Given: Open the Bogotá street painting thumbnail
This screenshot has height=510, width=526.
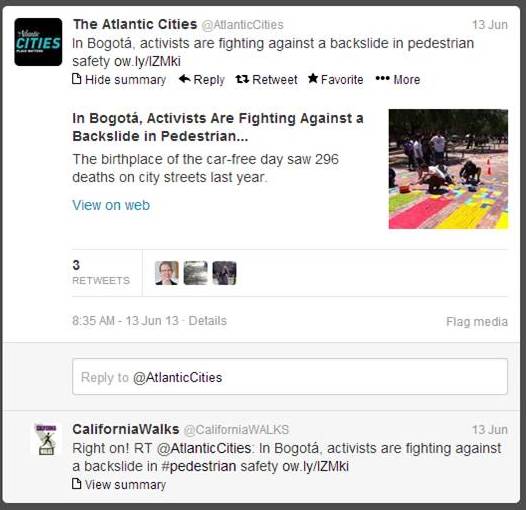Looking at the screenshot, I should coord(448,169).
